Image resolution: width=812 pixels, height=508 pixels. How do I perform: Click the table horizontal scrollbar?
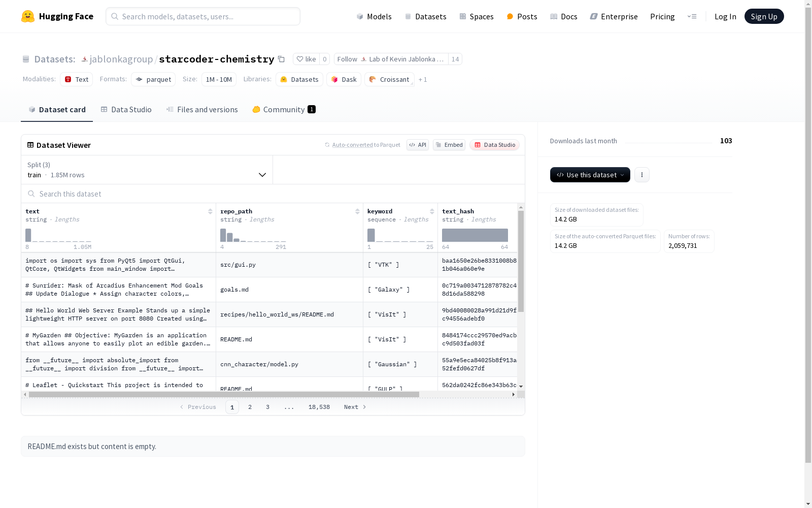[224, 394]
